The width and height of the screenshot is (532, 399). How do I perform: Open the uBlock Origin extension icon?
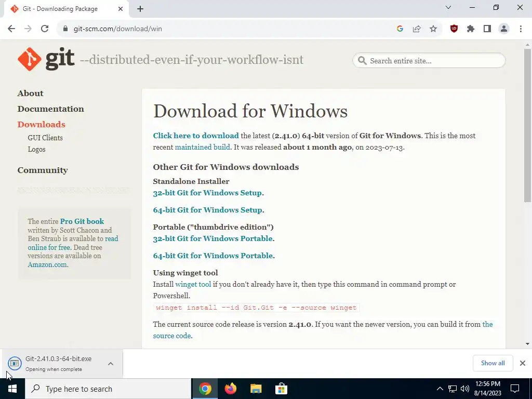tap(454, 29)
